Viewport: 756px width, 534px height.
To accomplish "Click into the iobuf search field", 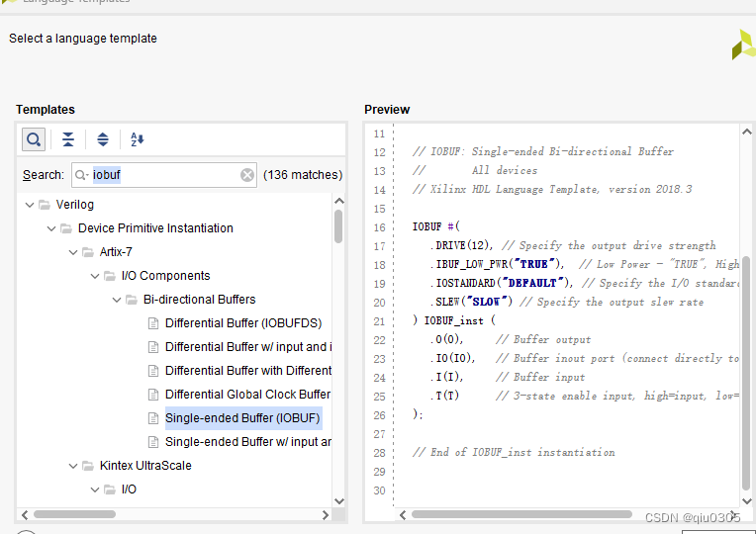I will pos(164,175).
